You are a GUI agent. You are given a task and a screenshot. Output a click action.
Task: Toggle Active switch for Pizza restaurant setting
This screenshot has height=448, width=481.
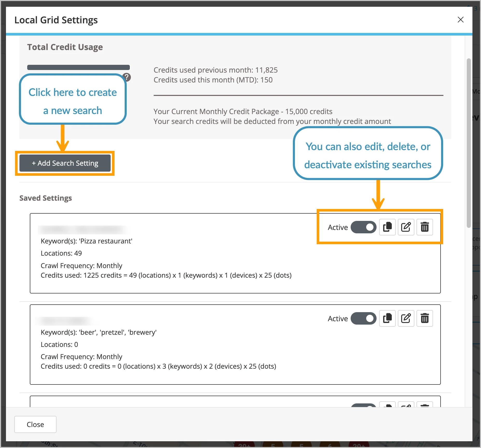coord(363,227)
